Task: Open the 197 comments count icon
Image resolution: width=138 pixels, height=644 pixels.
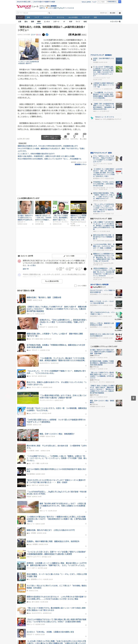Action: point(33,35)
